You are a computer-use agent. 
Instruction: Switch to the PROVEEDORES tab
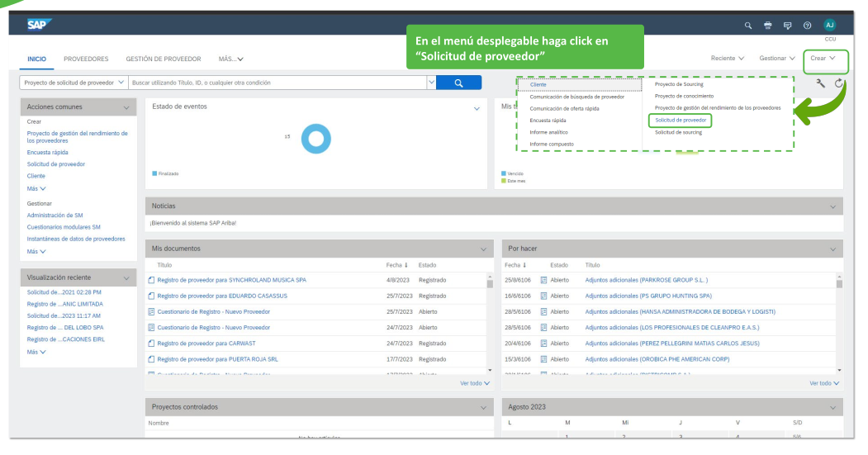pyautogui.click(x=86, y=59)
